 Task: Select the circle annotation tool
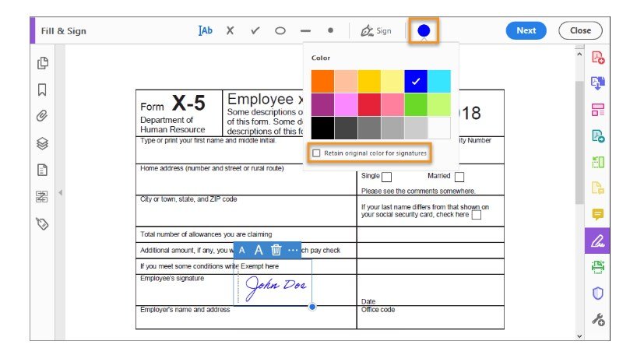280,30
